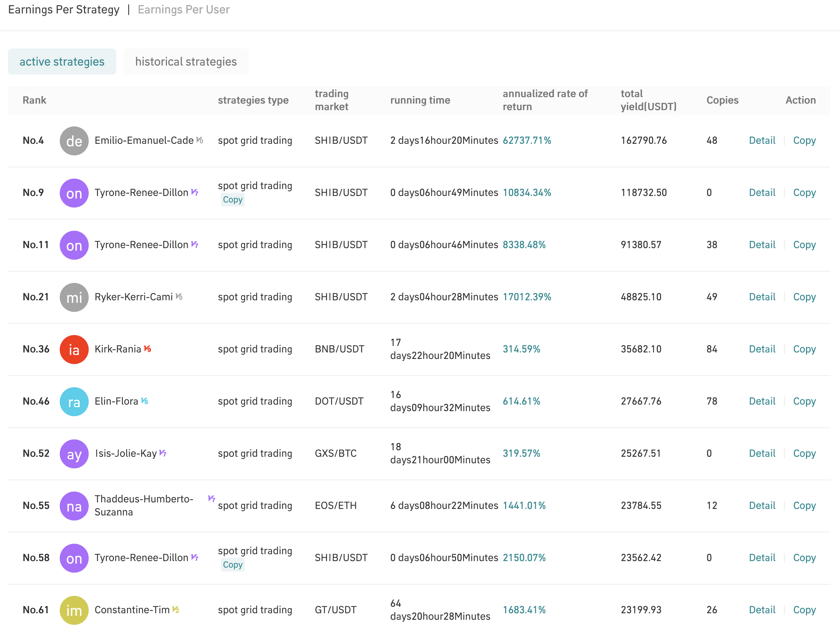Click the blue V5 badge beside Elin-Flora
Screen dimensions: 840x631
[x=144, y=400]
